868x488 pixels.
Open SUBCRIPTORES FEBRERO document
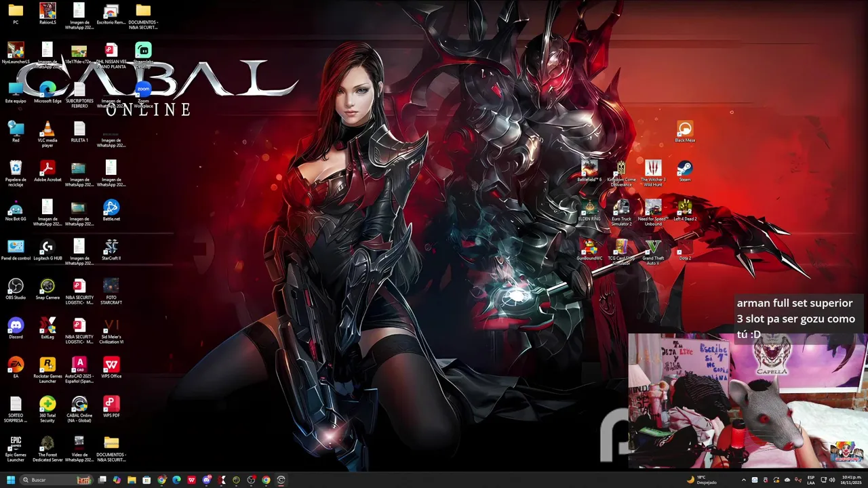click(x=79, y=94)
